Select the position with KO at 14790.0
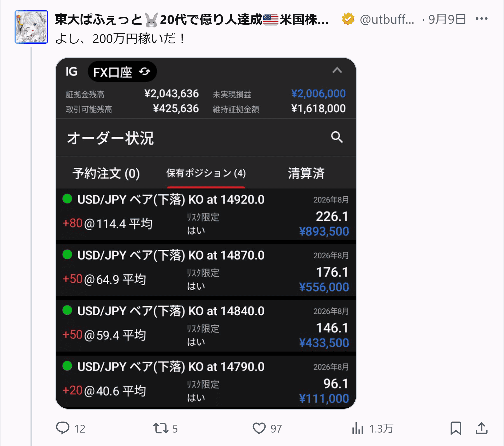Image resolution: width=504 pixels, height=446 pixels. coord(206,382)
